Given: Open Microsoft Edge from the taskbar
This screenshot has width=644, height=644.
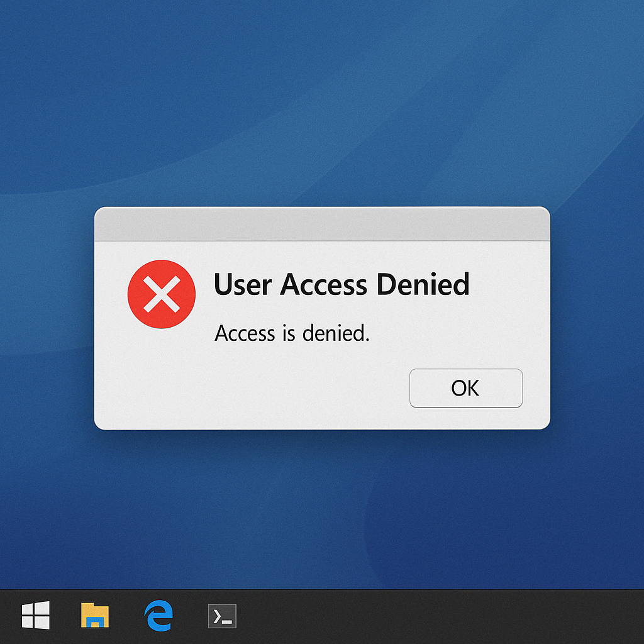Looking at the screenshot, I should tap(158, 616).
